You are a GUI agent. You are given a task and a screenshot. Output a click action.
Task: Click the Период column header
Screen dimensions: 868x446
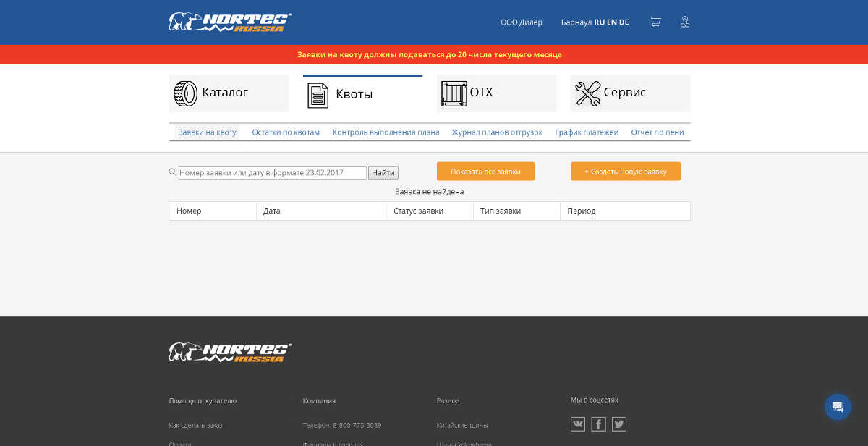pyautogui.click(x=625, y=211)
